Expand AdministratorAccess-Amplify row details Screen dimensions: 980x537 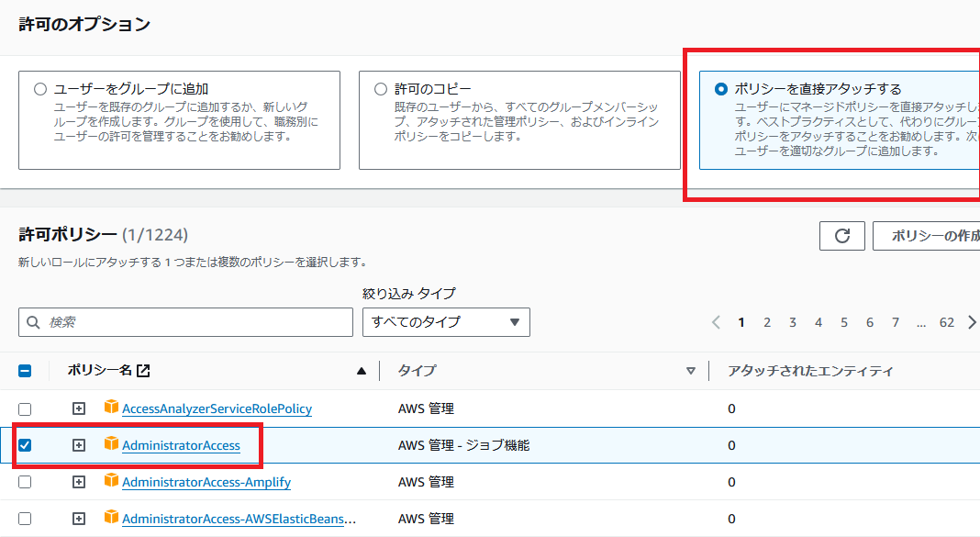[79, 482]
